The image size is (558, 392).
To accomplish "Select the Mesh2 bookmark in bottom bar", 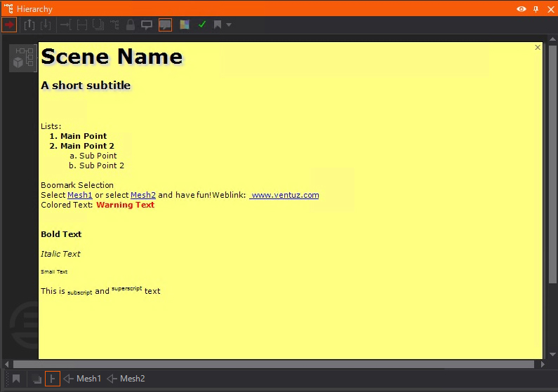I will (126, 379).
